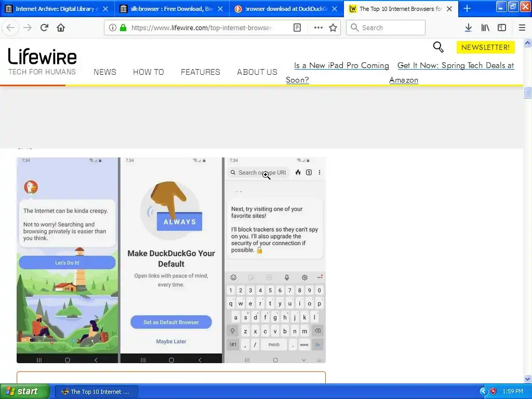532x399 pixels.
Task: Open the FEATURES menu item
Action: (200, 72)
